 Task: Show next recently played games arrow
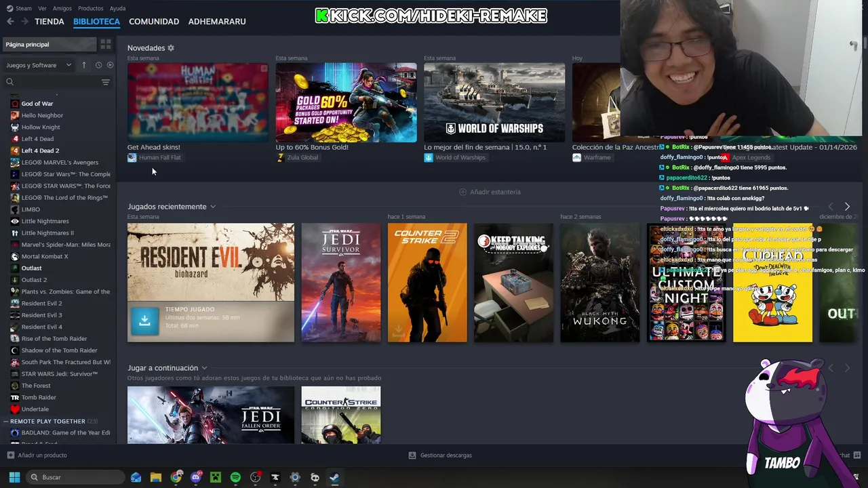(x=847, y=207)
